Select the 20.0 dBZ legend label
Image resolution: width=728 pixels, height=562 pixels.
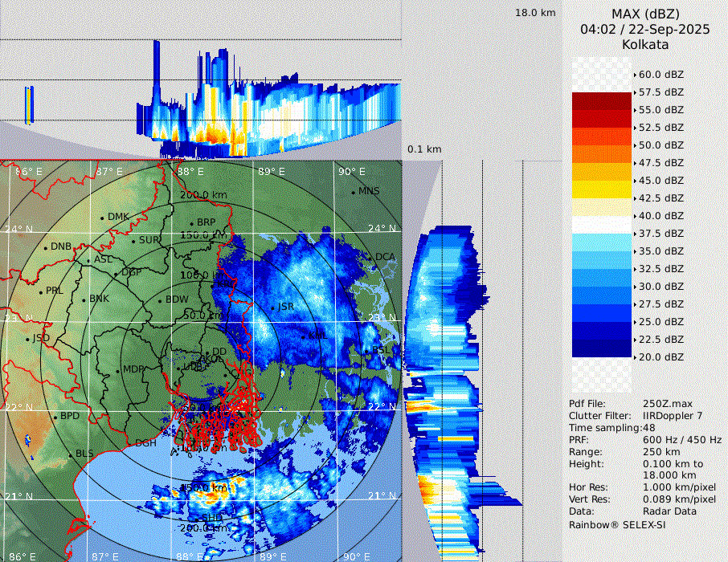pos(661,357)
